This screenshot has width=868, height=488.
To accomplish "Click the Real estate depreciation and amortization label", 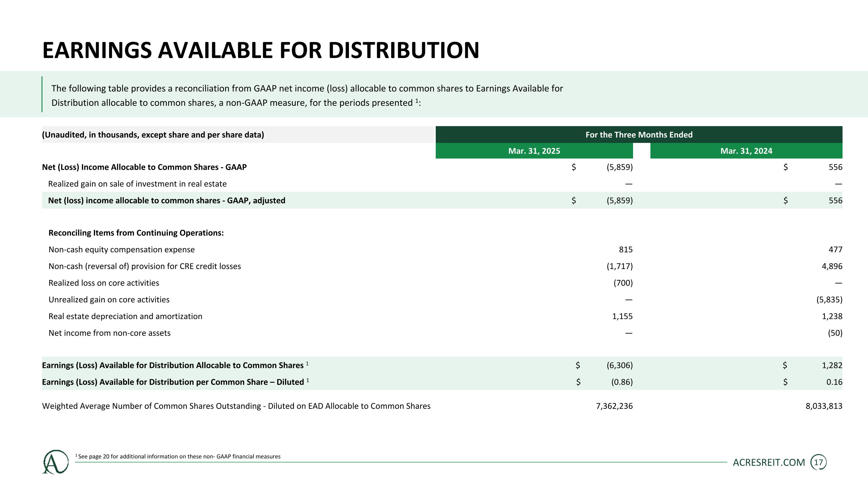I will [125, 316].
